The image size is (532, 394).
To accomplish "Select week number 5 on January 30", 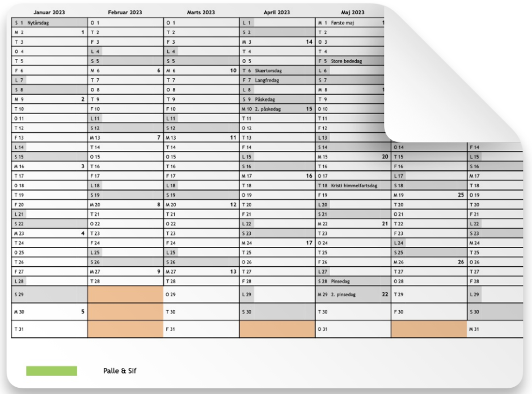I will point(82,312).
